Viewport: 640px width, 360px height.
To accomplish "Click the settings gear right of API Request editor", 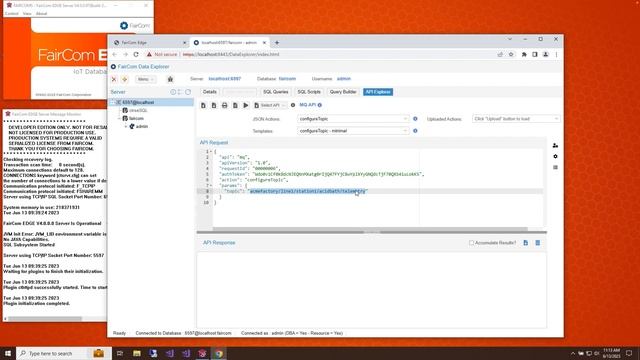I will pyautogui.click(x=555, y=156).
